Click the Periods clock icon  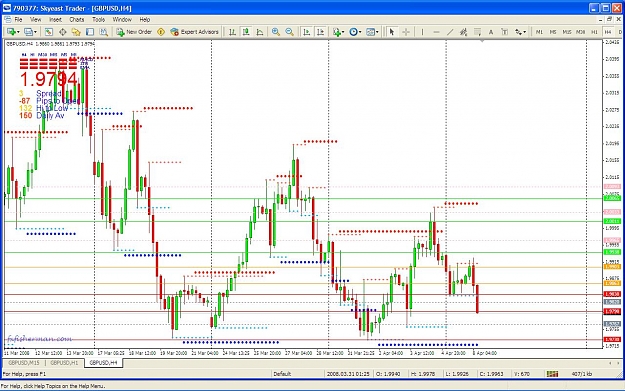[353, 32]
